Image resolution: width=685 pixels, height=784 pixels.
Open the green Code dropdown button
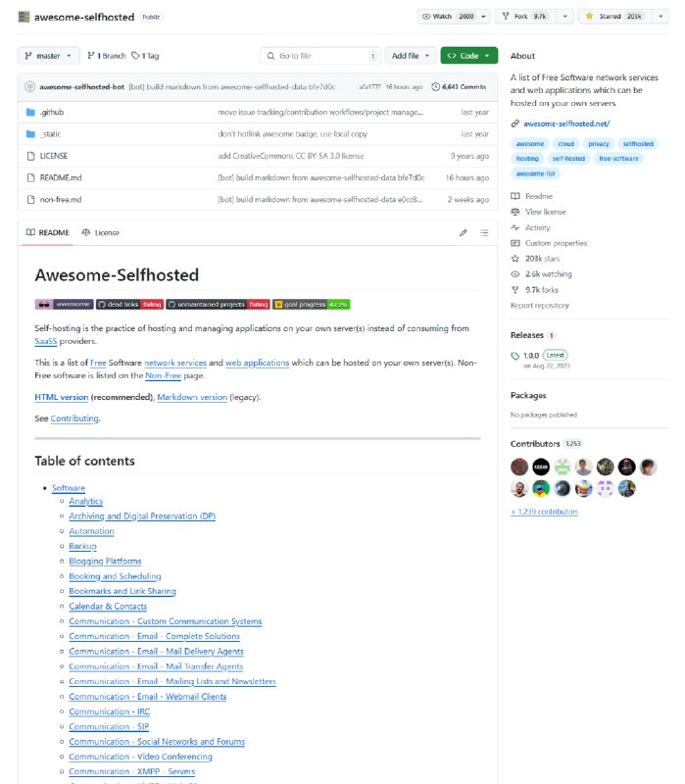tap(469, 56)
